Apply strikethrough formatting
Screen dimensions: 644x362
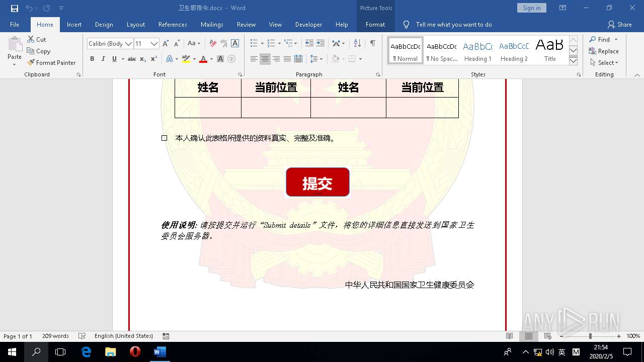tap(132, 59)
